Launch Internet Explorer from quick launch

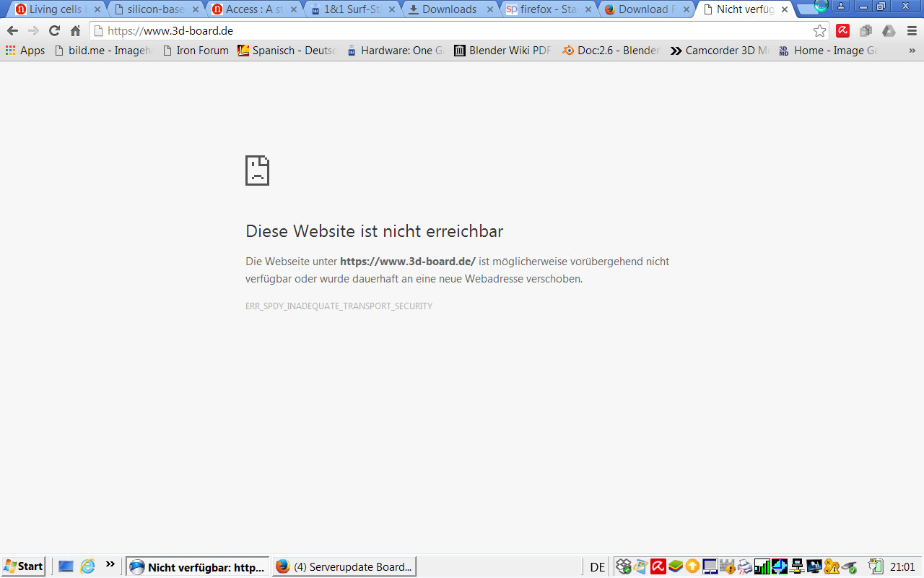[x=88, y=566]
